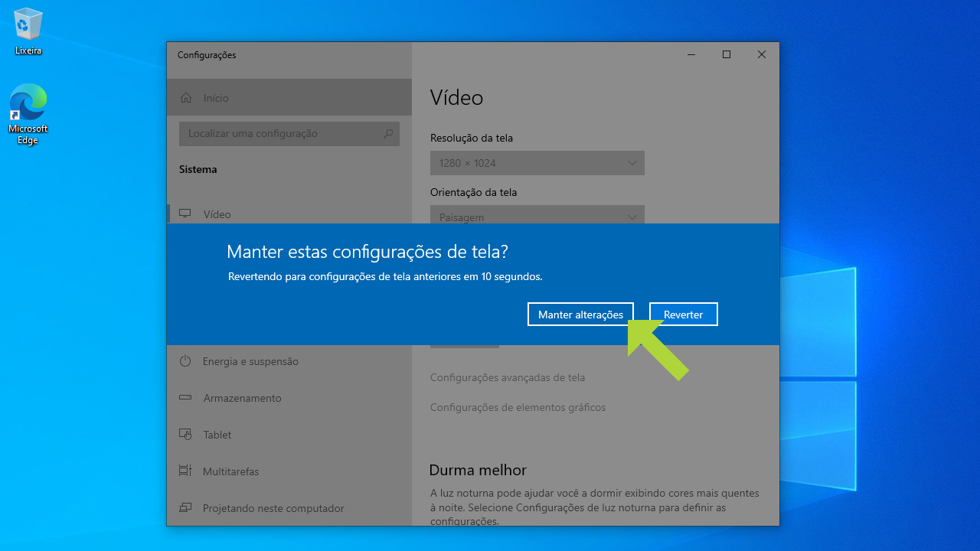Image resolution: width=980 pixels, height=551 pixels.
Task: Focus the Localizar uma configuração field
Action: pyautogui.click(x=289, y=133)
